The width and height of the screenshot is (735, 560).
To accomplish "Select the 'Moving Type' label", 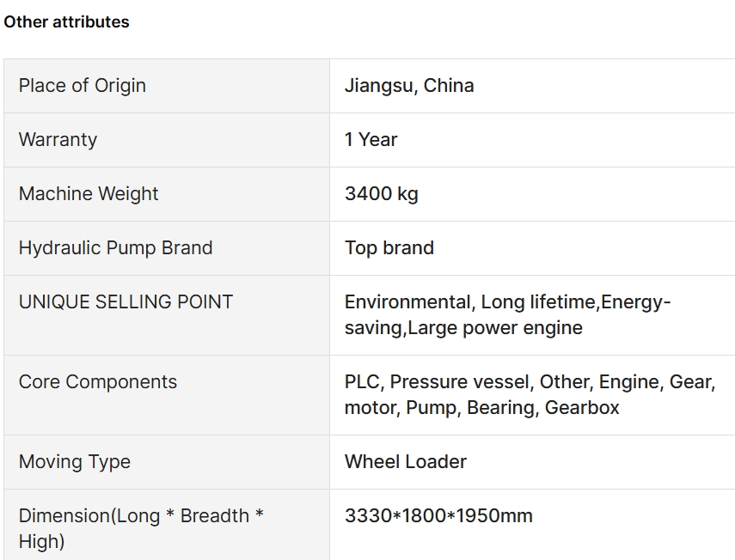I will click(75, 462).
